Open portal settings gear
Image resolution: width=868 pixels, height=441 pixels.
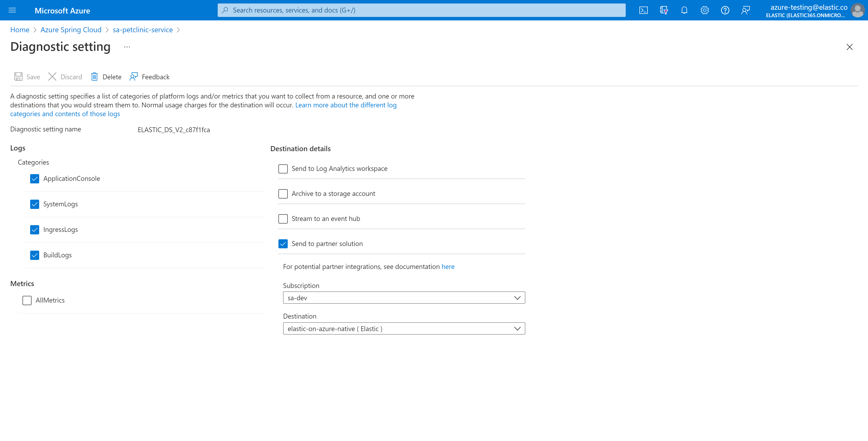click(705, 10)
